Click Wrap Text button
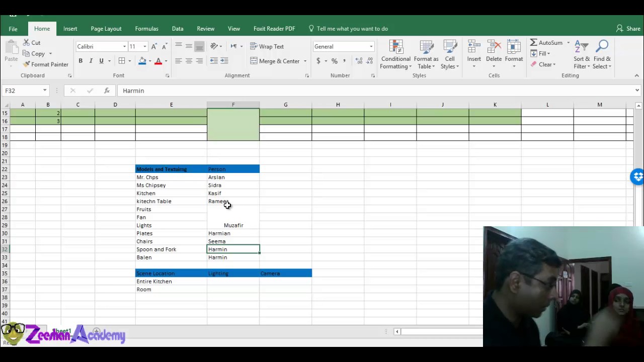644x362 pixels. 267,46
